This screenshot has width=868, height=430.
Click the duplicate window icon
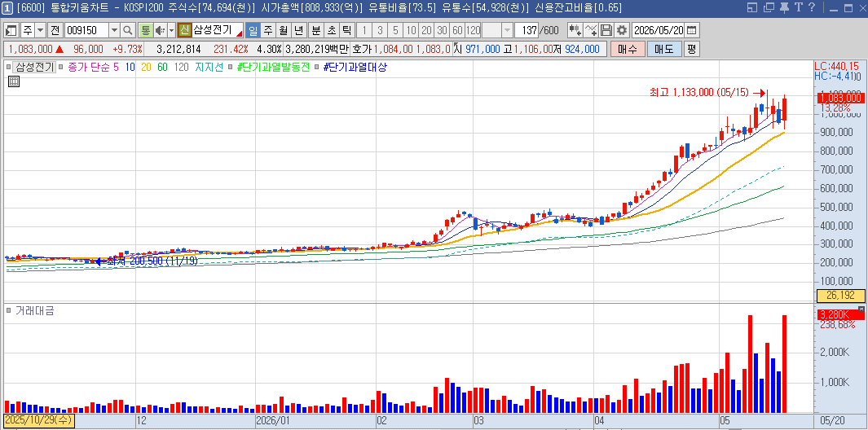[x=769, y=8]
